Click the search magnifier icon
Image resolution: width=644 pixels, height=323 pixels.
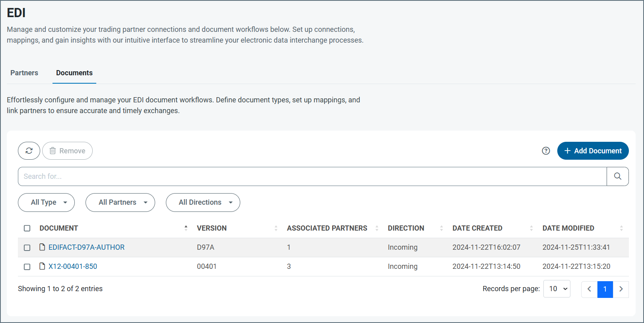tap(617, 176)
